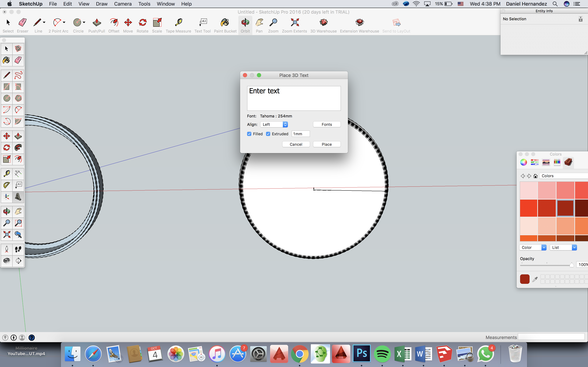Screen dimensions: 588x367
Task: Click the Fonts button
Action: click(327, 124)
